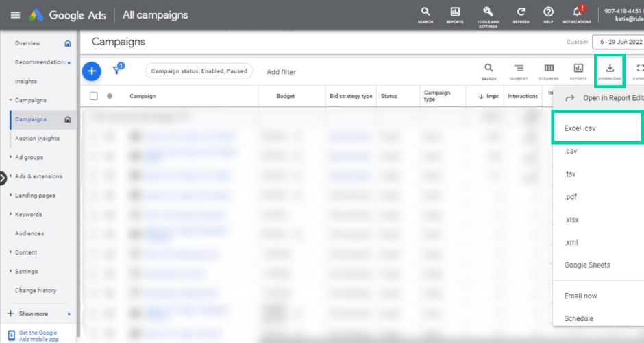Screen dimensions: 644x343
Task: Open Audiences in the sidebar
Action: click(29, 233)
